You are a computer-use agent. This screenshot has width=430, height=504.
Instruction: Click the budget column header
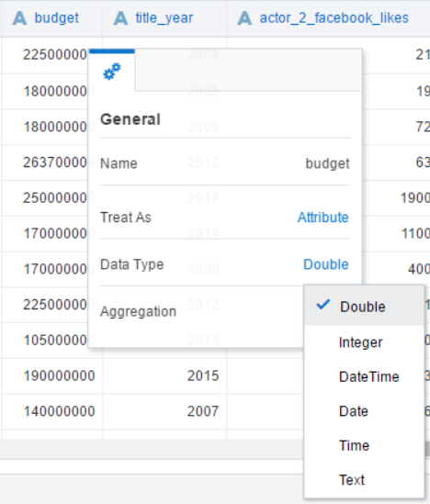tap(51, 18)
